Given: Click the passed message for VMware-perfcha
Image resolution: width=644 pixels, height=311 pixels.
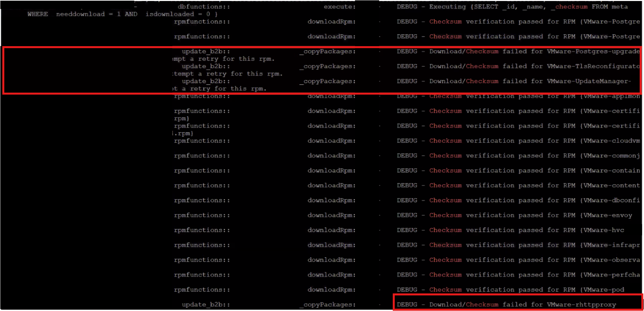Looking at the screenshot, I should (534, 275).
